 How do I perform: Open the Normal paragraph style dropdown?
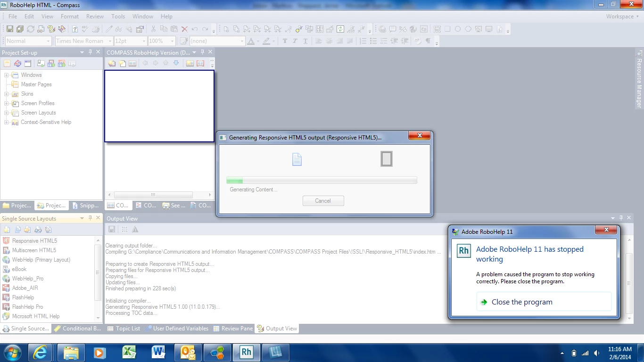click(x=49, y=41)
